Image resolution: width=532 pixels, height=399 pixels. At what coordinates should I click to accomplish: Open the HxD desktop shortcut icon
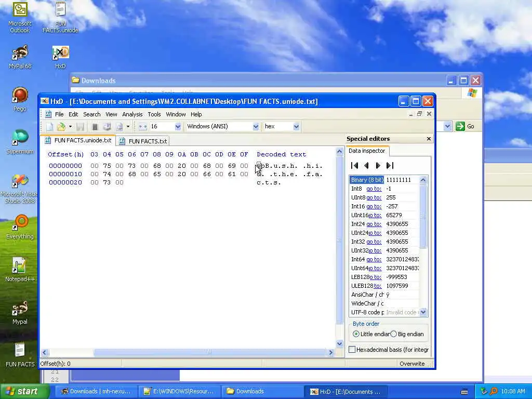coord(60,58)
